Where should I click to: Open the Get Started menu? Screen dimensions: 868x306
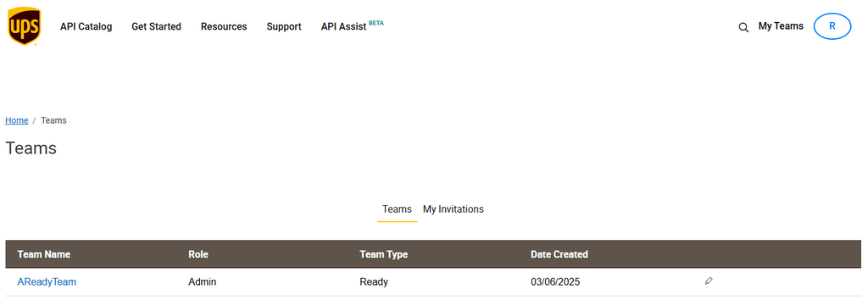156,26
